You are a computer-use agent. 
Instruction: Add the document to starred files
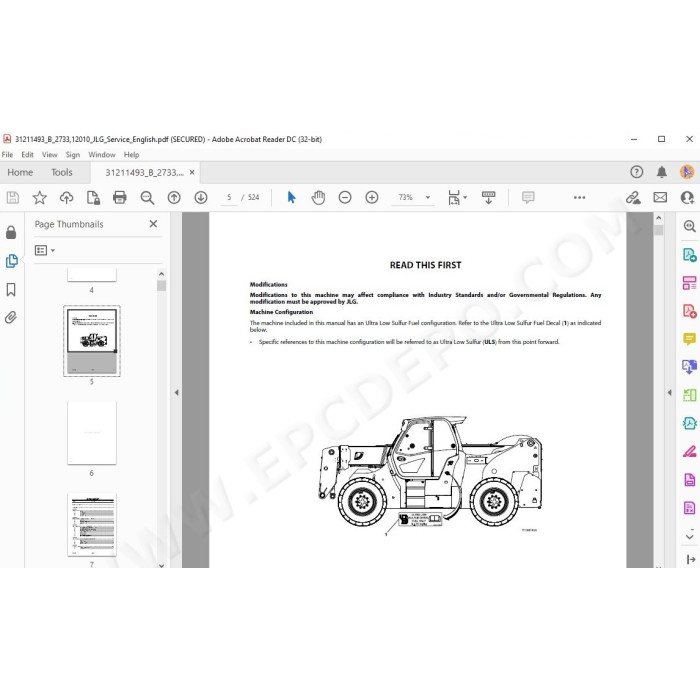click(40, 197)
